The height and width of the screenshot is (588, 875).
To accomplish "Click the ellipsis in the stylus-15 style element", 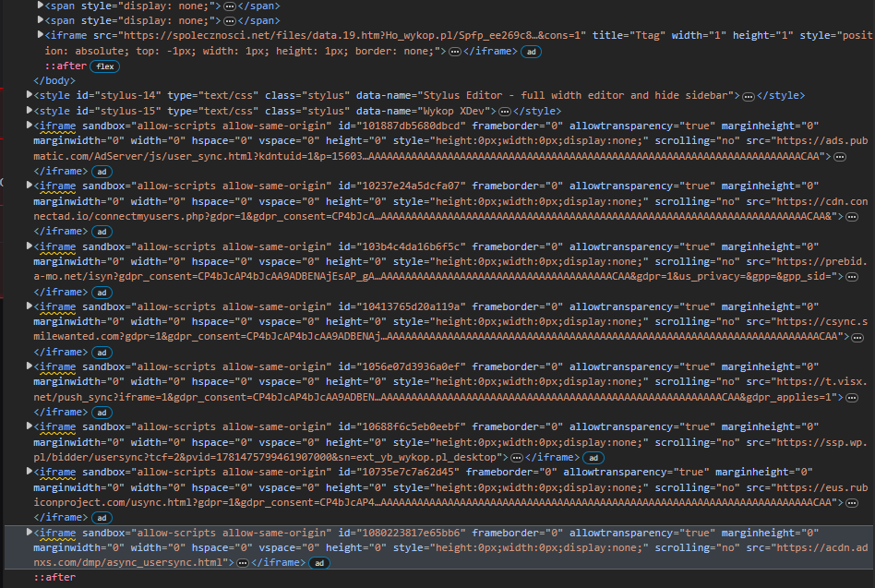I will pos(505,111).
